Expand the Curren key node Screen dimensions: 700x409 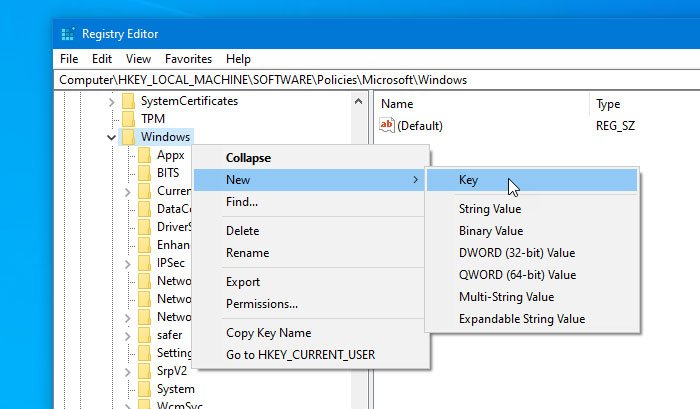tap(128, 192)
